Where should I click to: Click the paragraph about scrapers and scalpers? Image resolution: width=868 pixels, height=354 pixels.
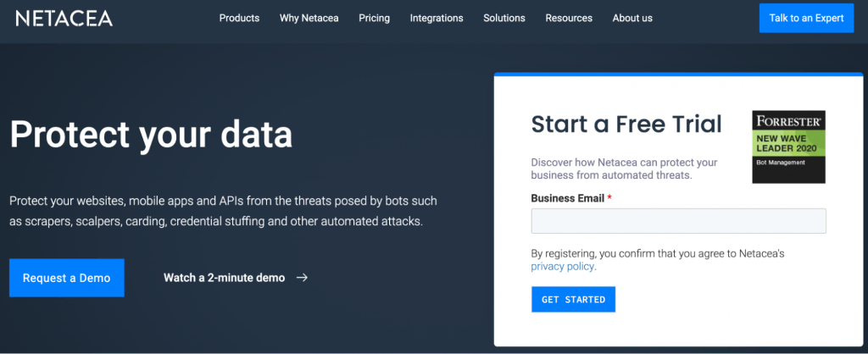[x=224, y=211]
